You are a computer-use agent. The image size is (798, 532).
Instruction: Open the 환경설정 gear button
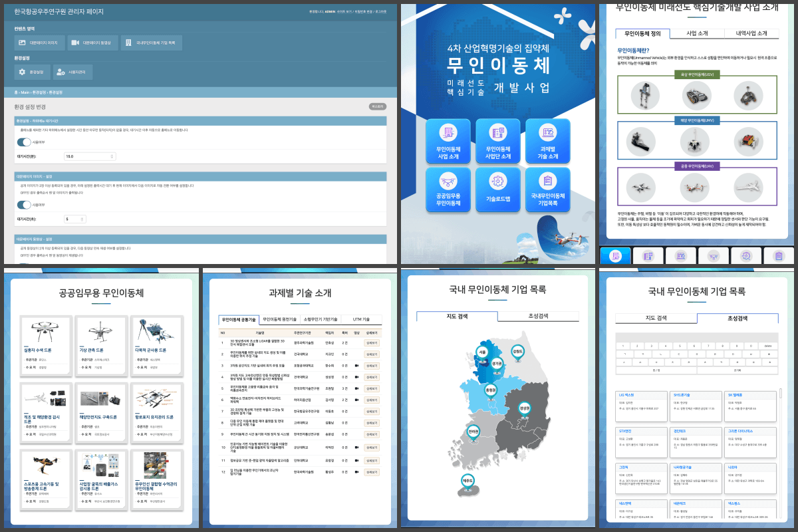click(32, 72)
